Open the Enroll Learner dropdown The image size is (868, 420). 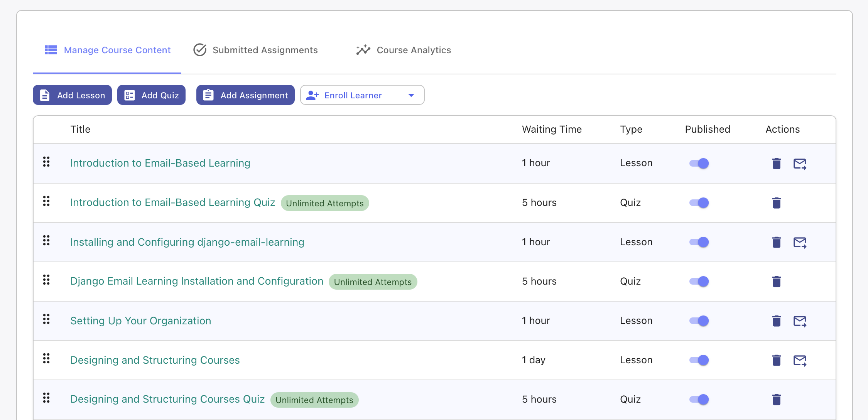362,95
